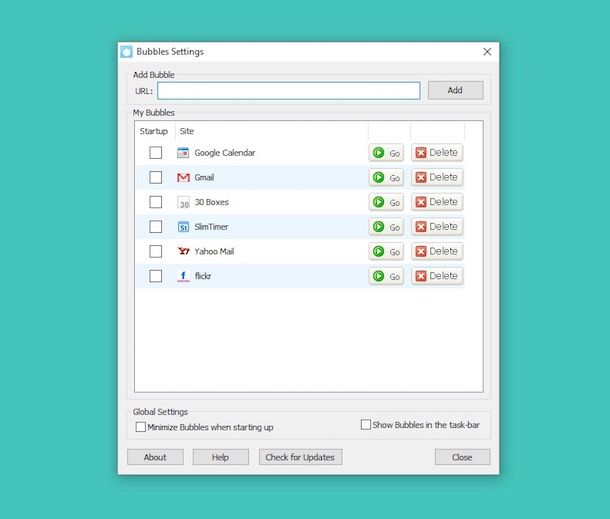Image resolution: width=610 pixels, height=519 pixels.
Task: Click the 30 Boxes site icon
Action: (x=183, y=202)
